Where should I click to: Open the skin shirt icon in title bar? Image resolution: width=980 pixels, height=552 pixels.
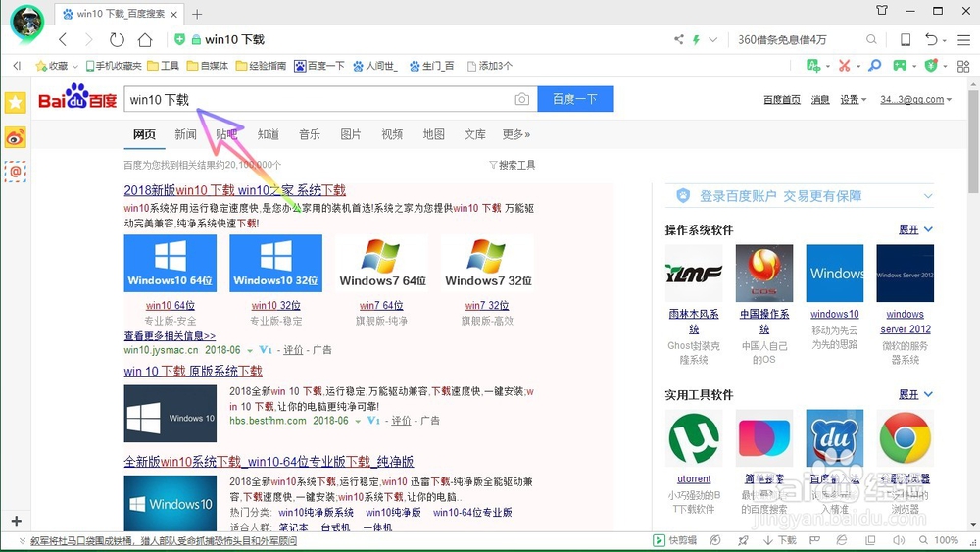882,10
